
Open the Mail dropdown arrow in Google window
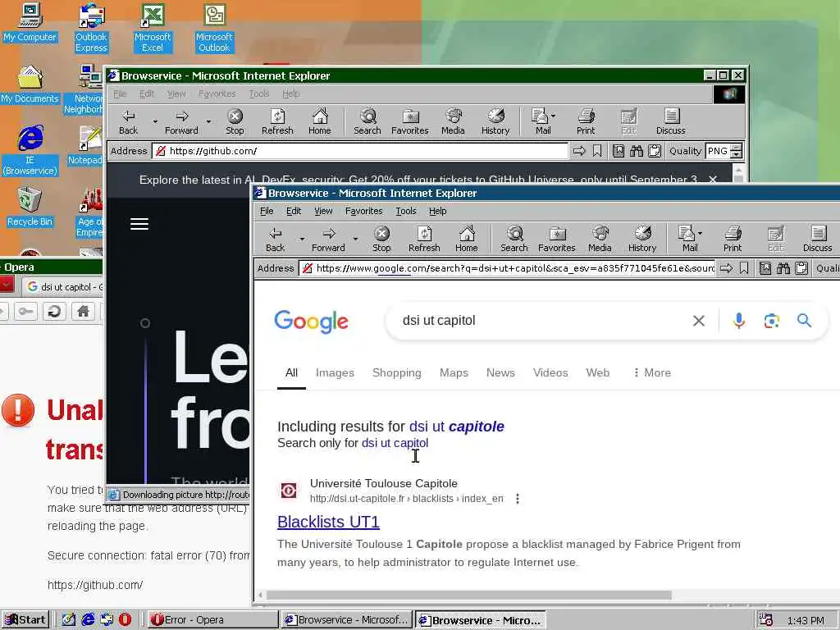(700, 234)
